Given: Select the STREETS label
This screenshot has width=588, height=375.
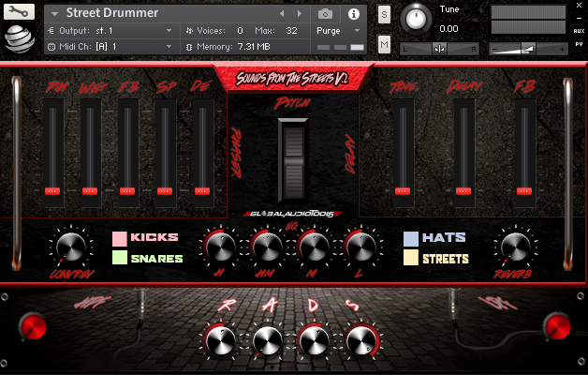Looking at the screenshot, I should [x=446, y=259].
